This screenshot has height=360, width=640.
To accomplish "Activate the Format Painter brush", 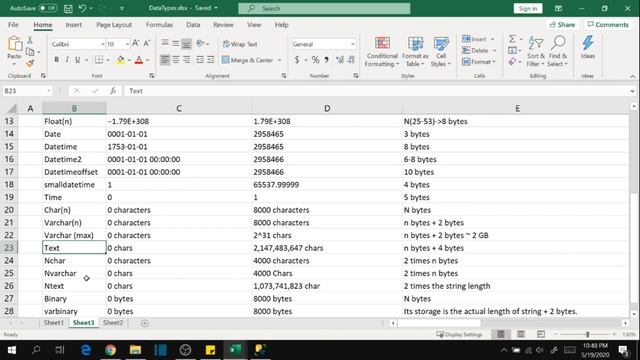I will pos(30,63).
